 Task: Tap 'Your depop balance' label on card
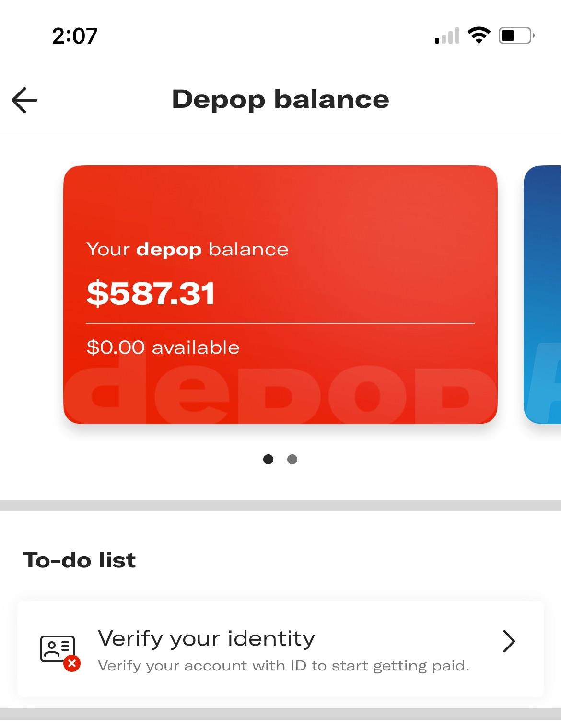point(187,249)
